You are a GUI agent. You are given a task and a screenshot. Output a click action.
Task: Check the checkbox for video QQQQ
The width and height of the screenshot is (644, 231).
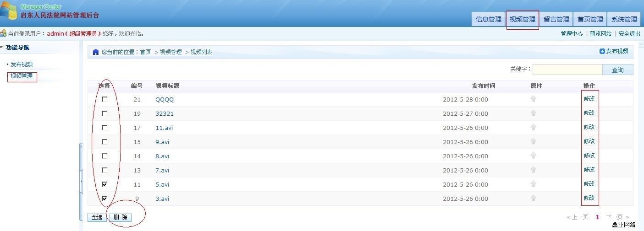(105, 99)
